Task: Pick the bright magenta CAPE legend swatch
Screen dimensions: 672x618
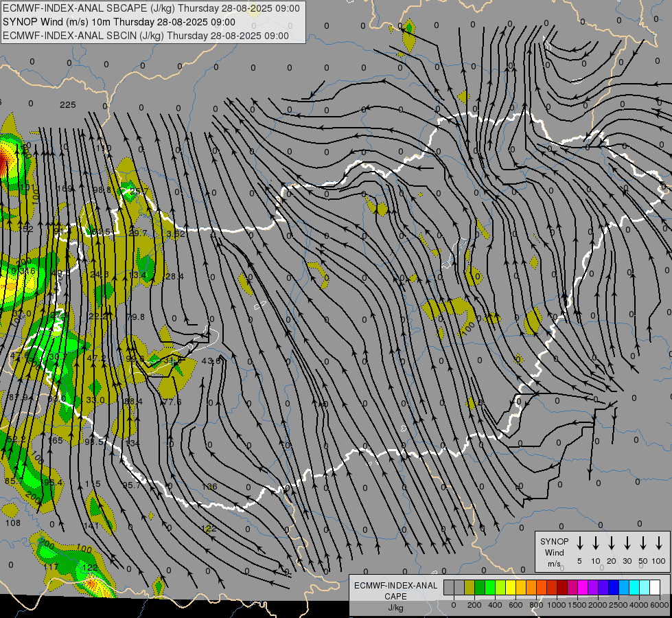Action: (583, 587)
